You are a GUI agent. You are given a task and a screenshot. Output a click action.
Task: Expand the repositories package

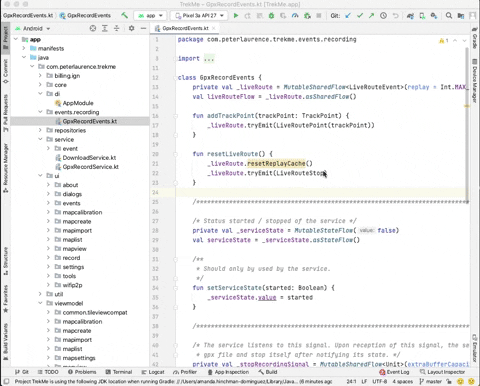click(x=40, y=130)
